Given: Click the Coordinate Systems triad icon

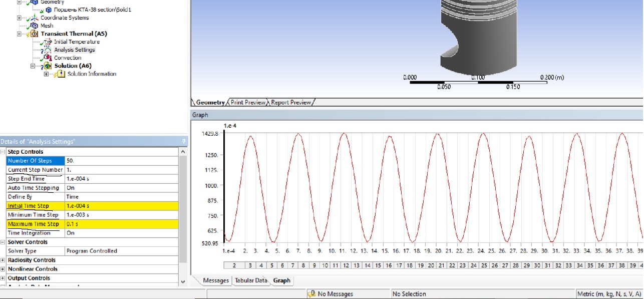Looking at the screenshot, I should tap(35, 18).
